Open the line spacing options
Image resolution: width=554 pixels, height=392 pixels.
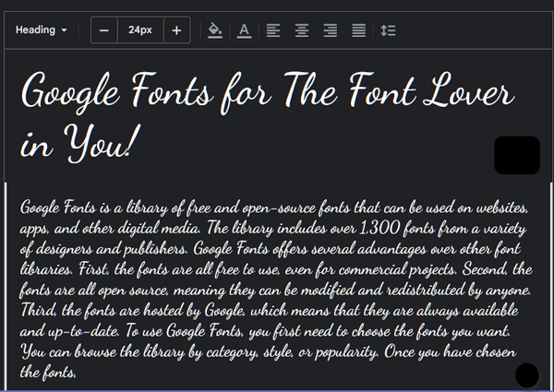point(388,30)
